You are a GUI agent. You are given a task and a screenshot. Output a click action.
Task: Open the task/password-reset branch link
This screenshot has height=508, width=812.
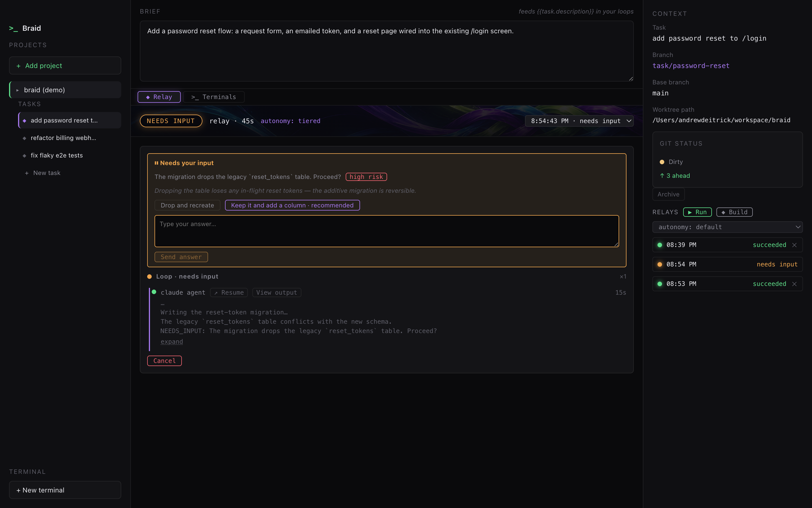[691, 66]
